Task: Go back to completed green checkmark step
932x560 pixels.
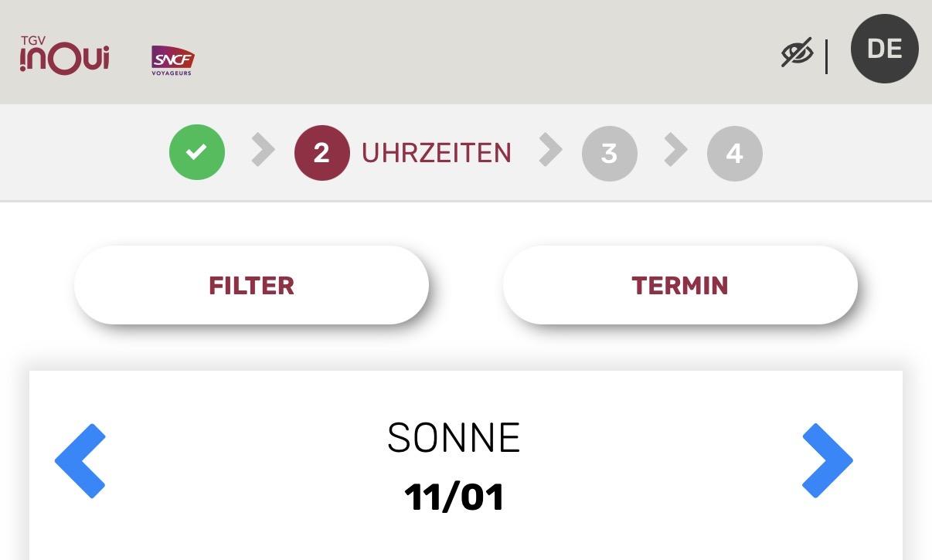Action: pyautogui.click(x=197, y=153)
